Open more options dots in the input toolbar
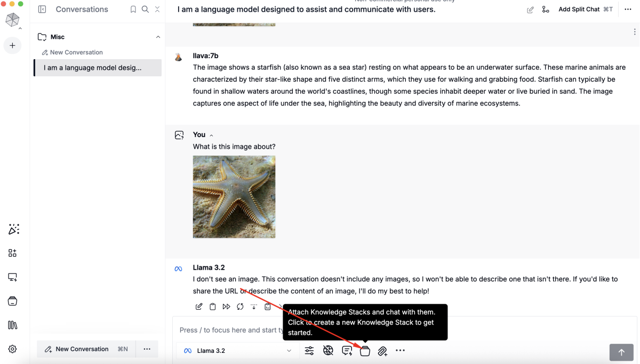Viewport: 640px width, 364px height. coord(401,351)
